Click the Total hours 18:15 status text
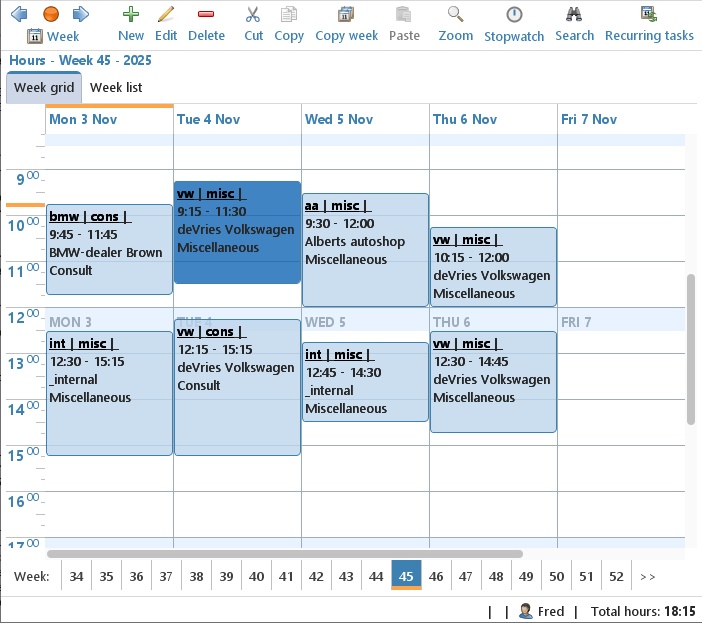Image resolution: width=702 pixels, height=623 pixels. (643, 611)
